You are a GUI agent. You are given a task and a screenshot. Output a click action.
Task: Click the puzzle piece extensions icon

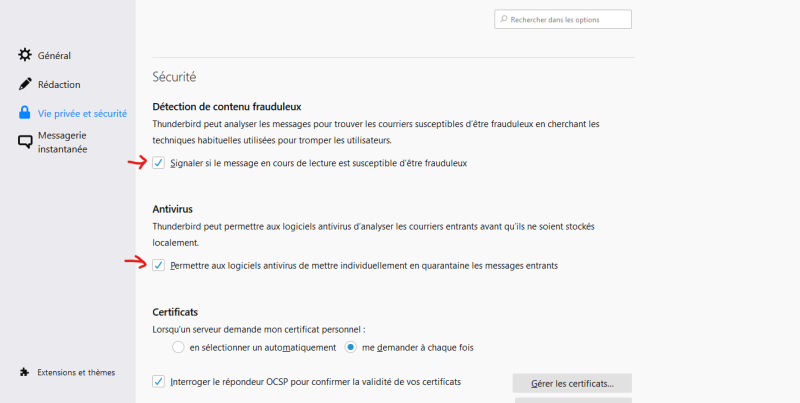pyautogui.click(x=24, y=372)
